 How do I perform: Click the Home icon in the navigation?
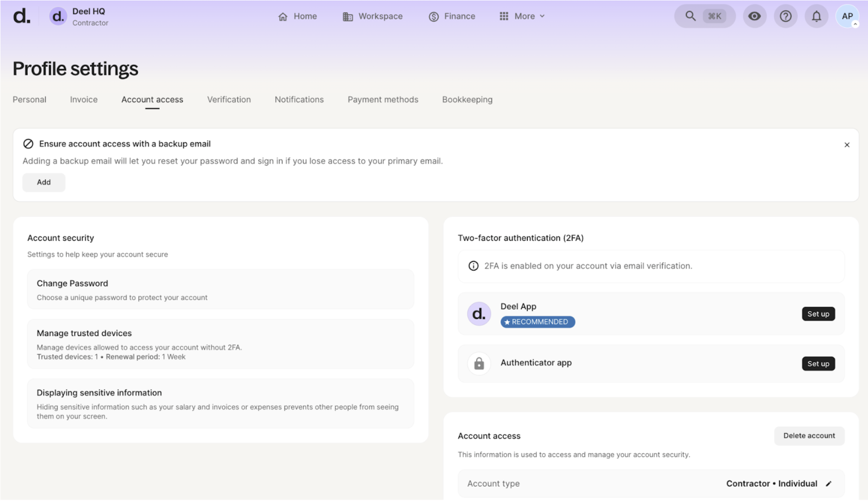[283, 16]
